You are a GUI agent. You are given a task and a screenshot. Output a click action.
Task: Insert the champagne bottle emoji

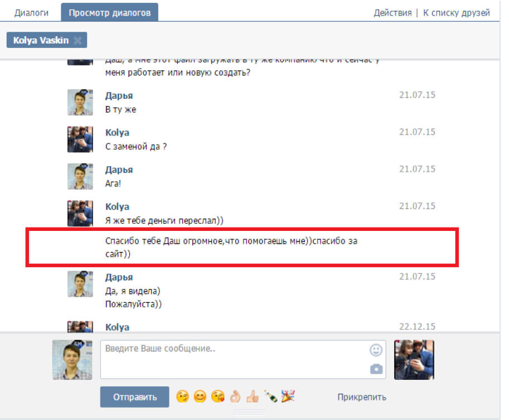point(270,397)
